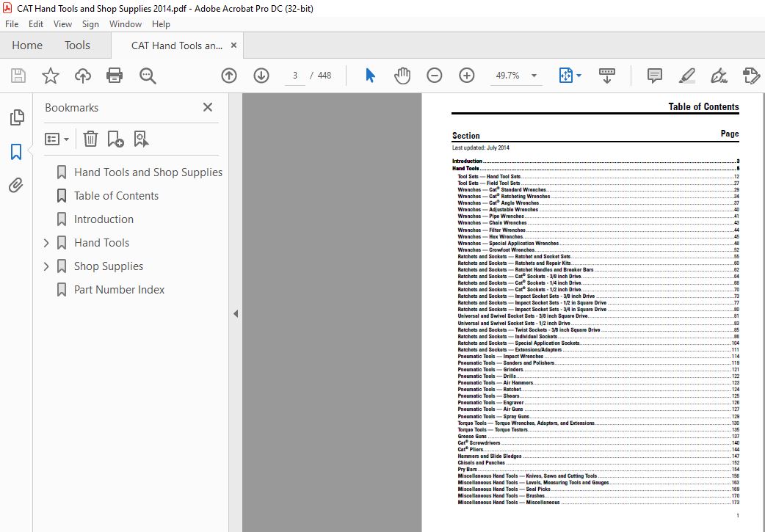
Task: Collapse the navigation pane with the left arrow
Action: (236, 313)
